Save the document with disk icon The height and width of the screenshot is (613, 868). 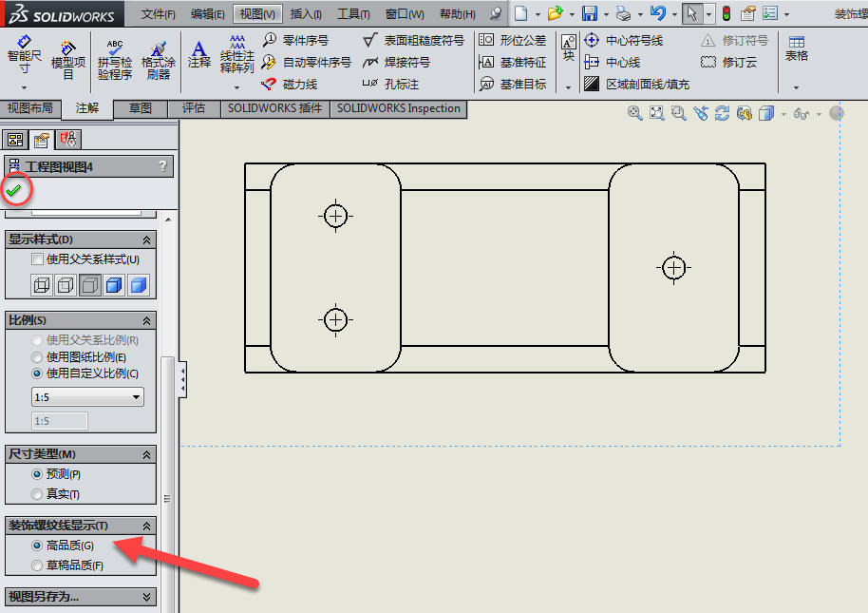(590, 13)
